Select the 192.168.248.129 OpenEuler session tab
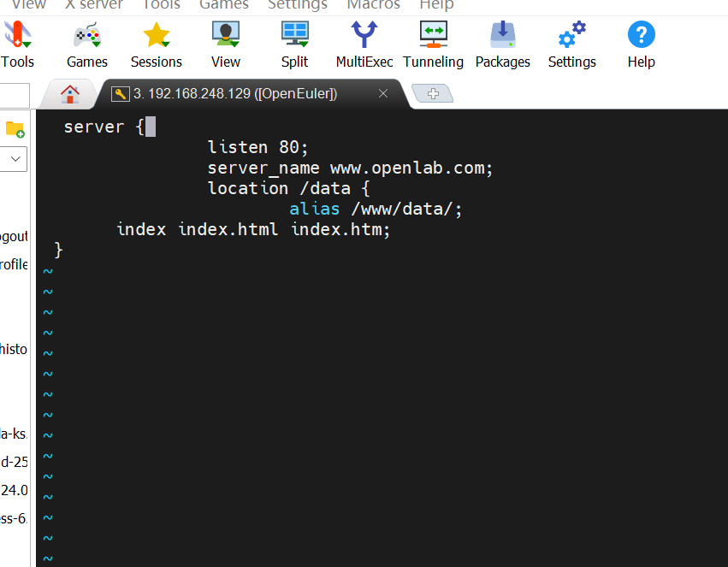728x567 pixels. click(240, 94)
